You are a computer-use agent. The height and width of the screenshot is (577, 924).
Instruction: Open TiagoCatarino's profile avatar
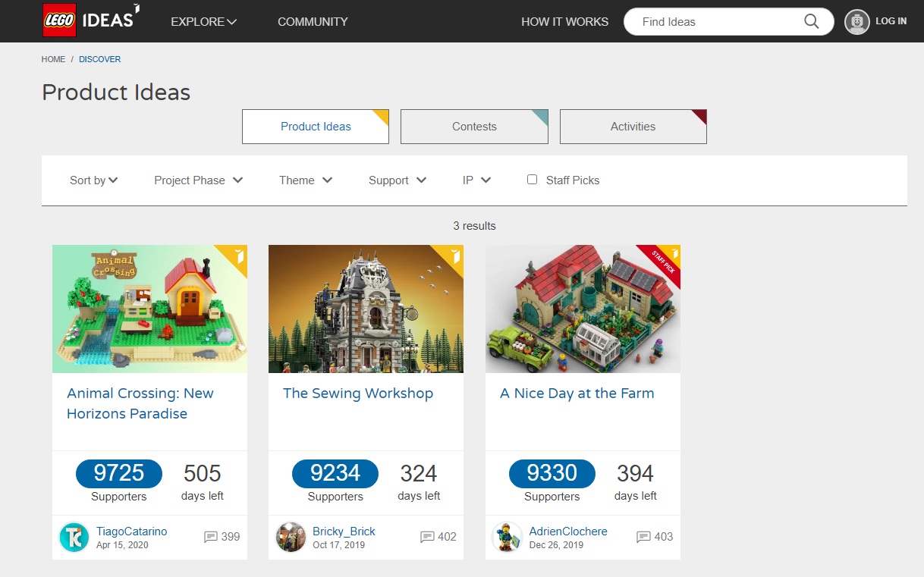tap(74, 538)
